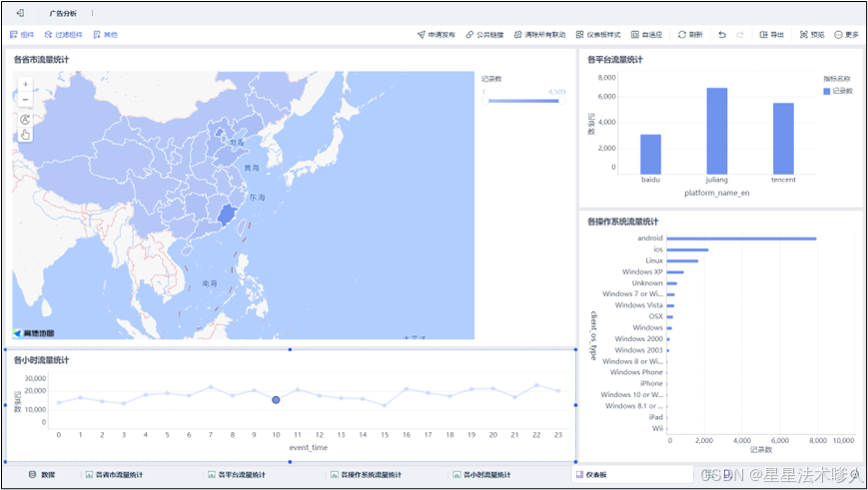The width and height of the screenshot is (868, 490).
Task: Click the juliang bar in platform chart
Action: pyautogui.click(x=717, y=131)
